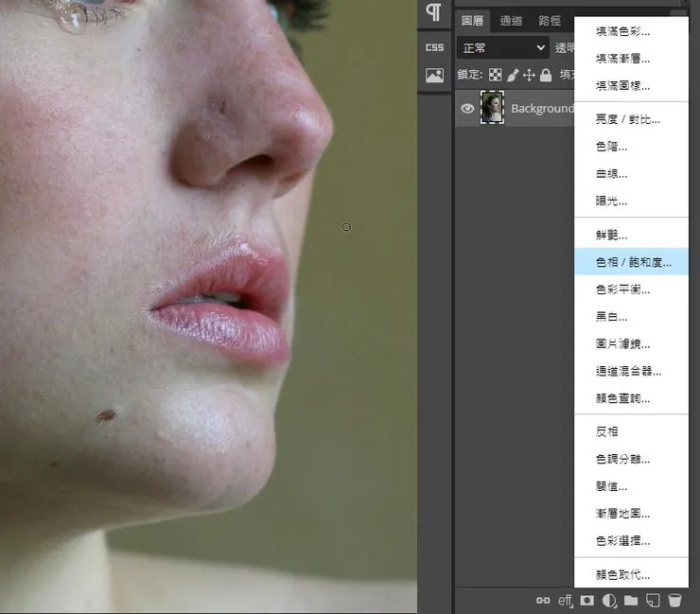Choose 圖片濾鏡... adjustment

coord(631,343)
